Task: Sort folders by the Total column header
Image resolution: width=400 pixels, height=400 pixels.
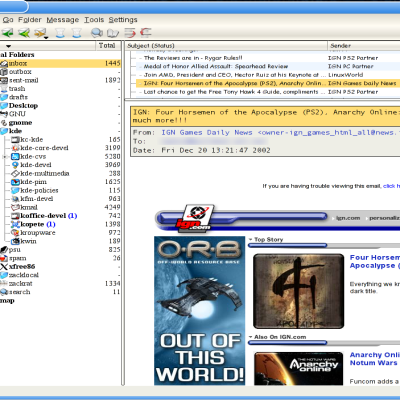Action: tap(107, 46)
